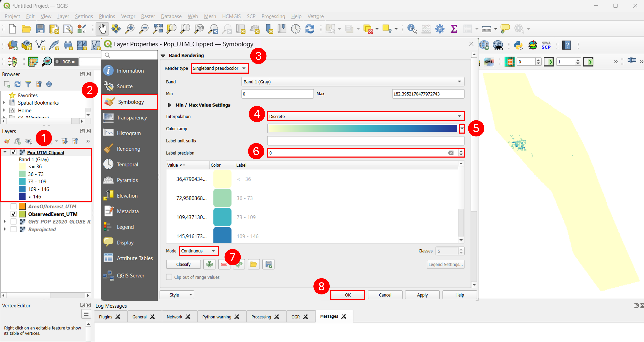This screenshot has width=644, height=342.
Task: Click the KML tools icon
Action: point(489,62)
